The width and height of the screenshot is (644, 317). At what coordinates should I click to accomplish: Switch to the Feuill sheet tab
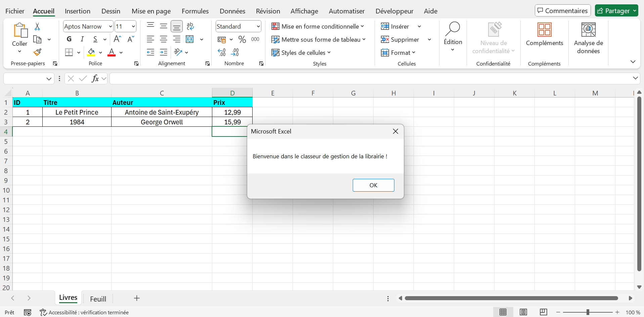point(98,299)
